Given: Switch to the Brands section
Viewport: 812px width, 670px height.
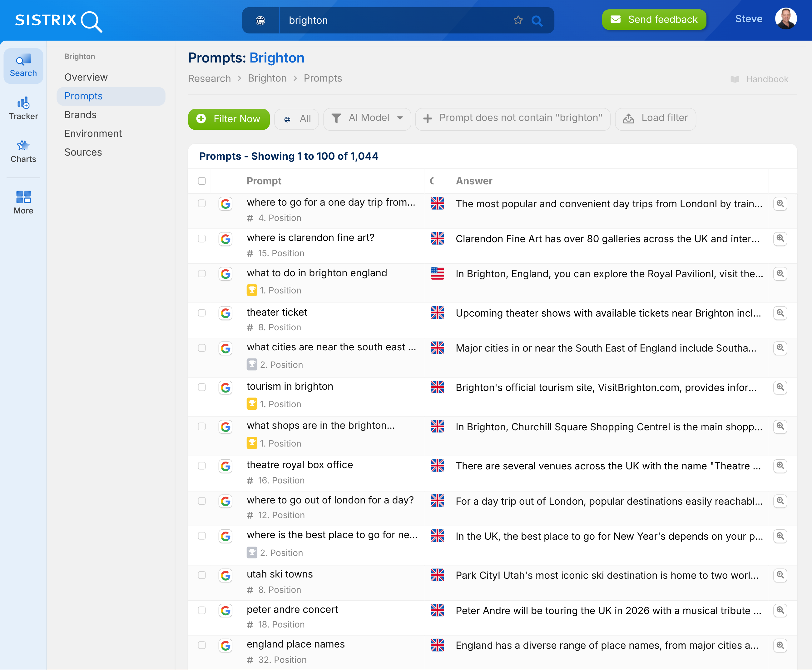Looking at the screenshot, I should coord(80,114).
